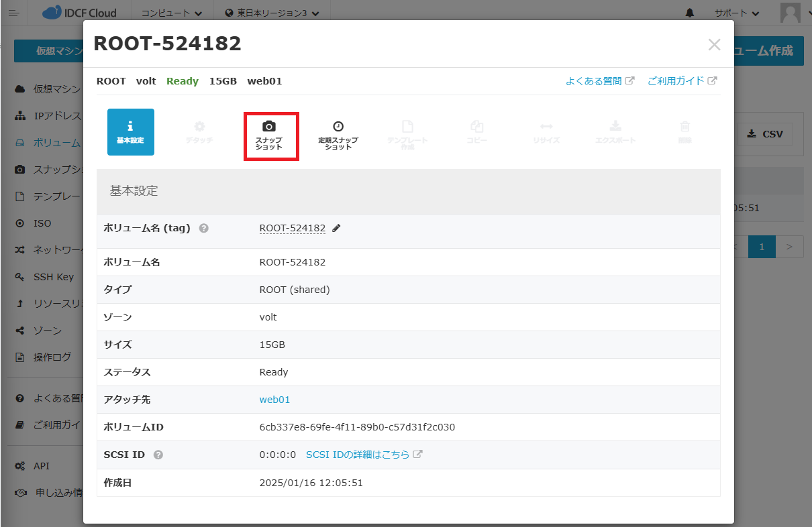Expand the サポート menu
812x527 pixels.
tap(737, 13)
